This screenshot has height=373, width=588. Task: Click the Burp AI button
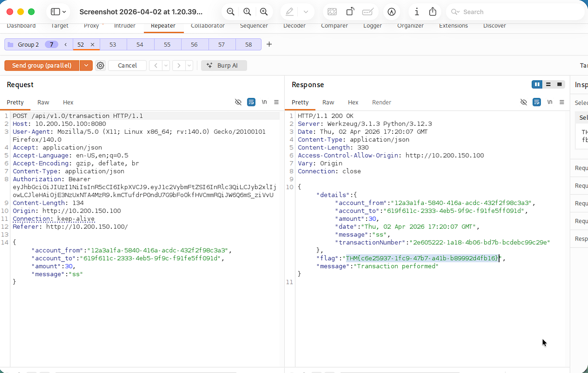tap(224, 65)
